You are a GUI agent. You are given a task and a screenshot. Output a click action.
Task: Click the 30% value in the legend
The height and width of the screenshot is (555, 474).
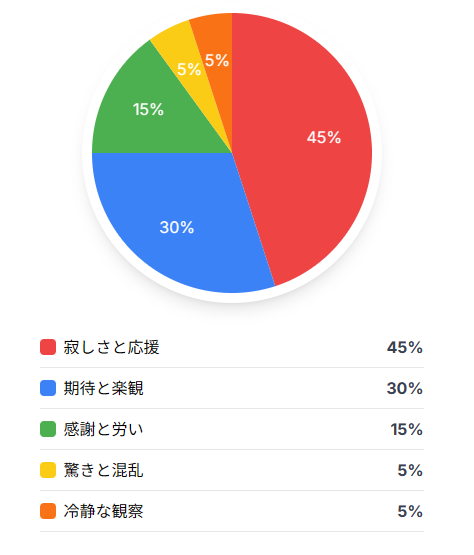405,389
